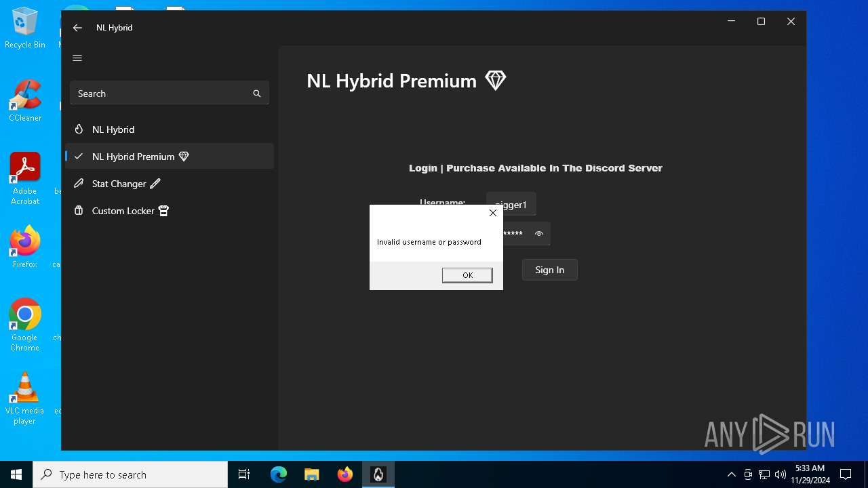Click the taskbar 'Type here to search' box
This screenshot has width=868, height=488.
pyautogui.click(x=130, y=474)
